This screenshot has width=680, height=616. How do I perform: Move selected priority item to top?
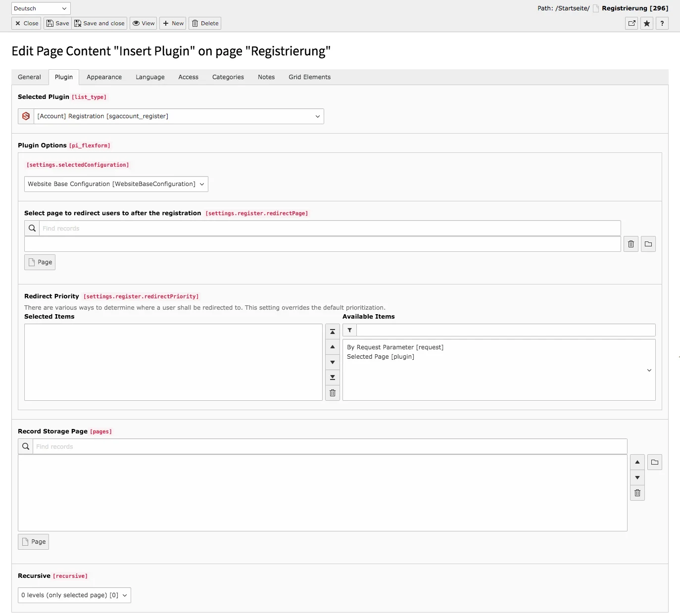(x=332, y=332)
